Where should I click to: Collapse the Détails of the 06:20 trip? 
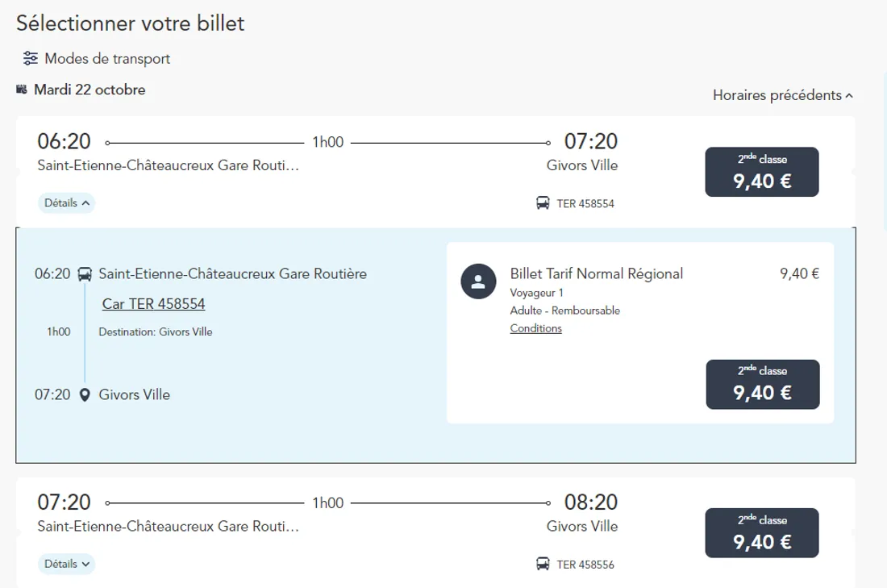66,203
